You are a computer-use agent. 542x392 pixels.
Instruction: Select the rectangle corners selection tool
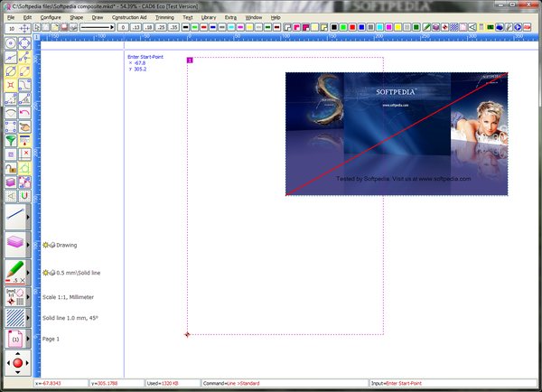pos(11,126)
